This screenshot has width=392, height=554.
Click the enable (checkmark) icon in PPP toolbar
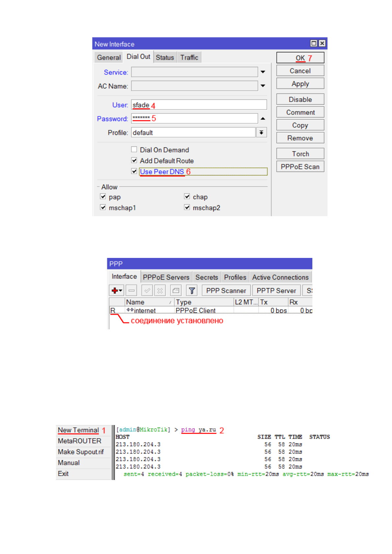click(x=147, y=290)
